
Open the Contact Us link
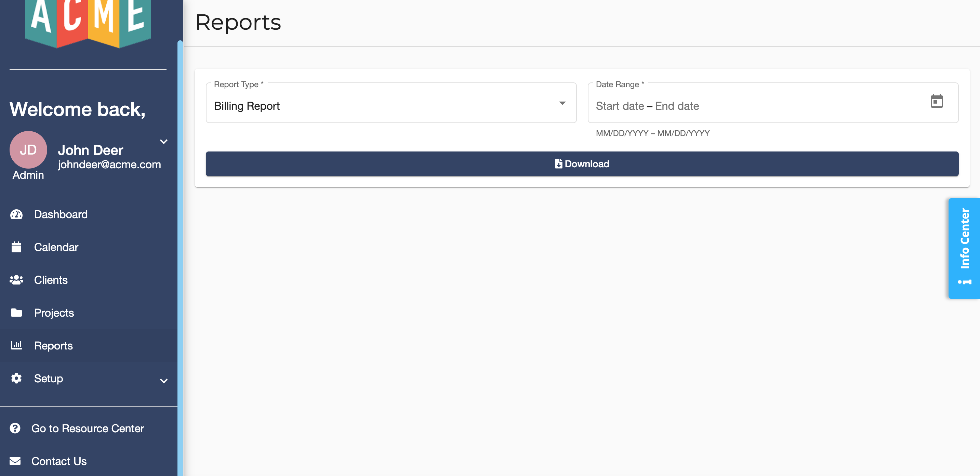click(59, 461)
